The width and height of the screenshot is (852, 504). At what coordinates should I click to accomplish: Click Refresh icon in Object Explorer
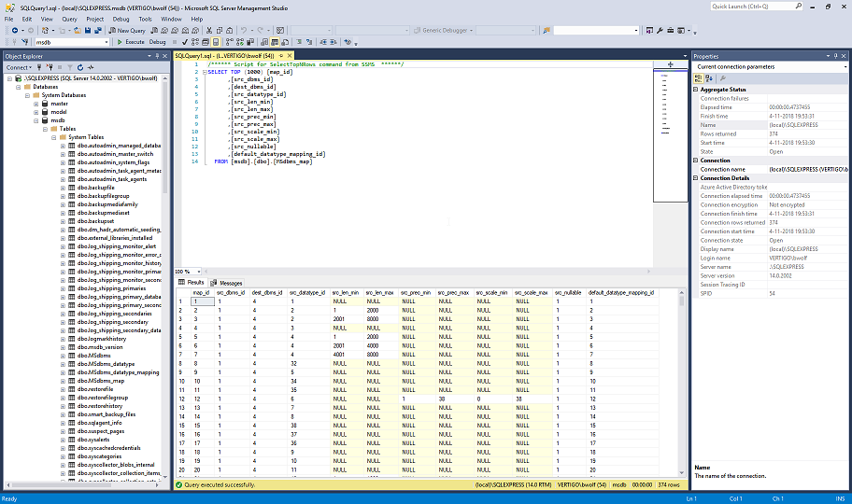point(80,67)
